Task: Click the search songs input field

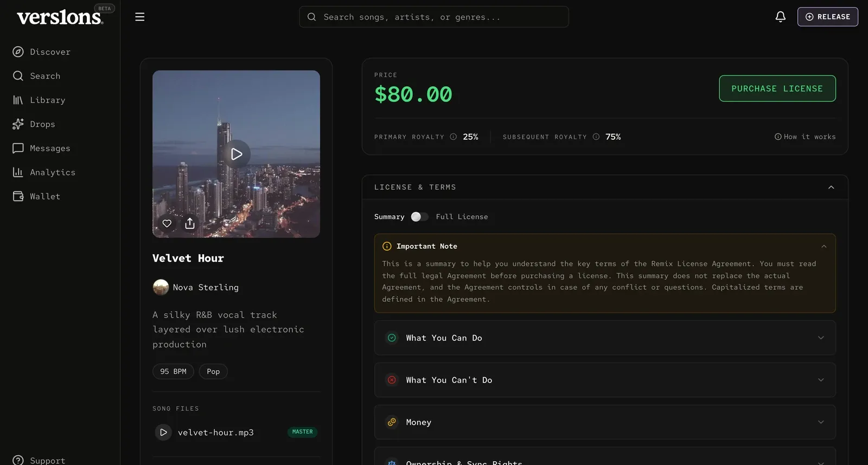Action: tap(434, 17)
